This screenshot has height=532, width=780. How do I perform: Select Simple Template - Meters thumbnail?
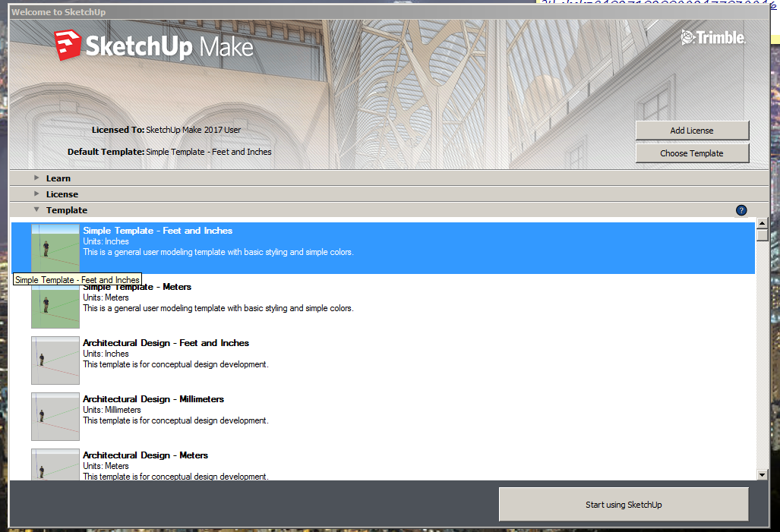[x=55, y=304]
